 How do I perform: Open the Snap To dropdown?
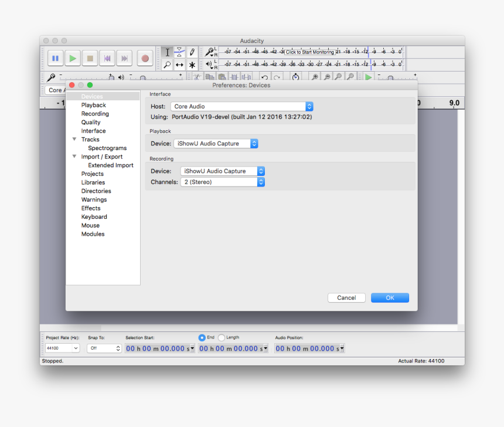[x=104, y=348]
